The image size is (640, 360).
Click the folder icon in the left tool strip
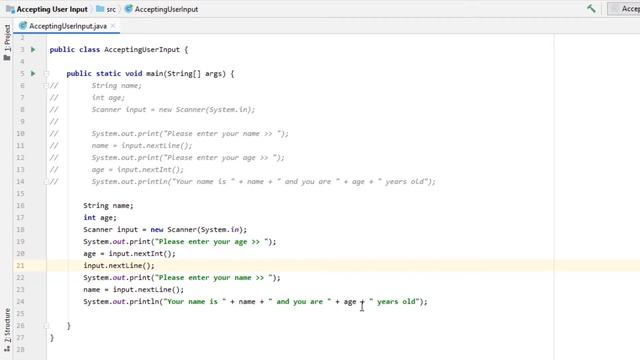point(7,58)
